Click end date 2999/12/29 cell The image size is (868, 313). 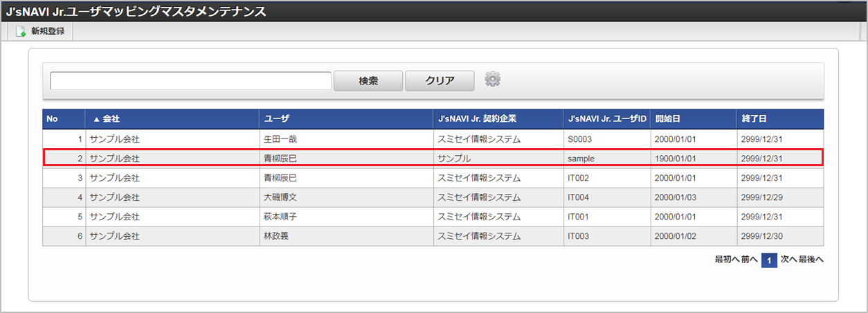click(780, 197)
